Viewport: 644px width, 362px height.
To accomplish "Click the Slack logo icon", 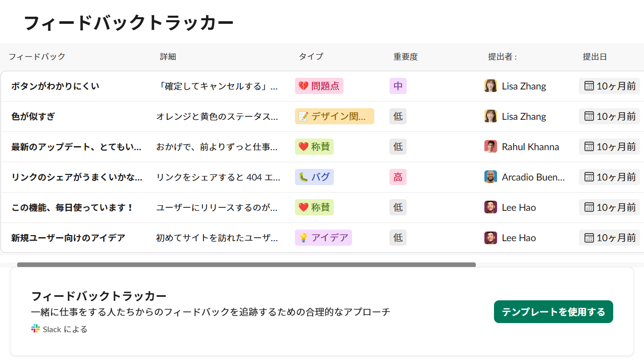I will [35, 329].
